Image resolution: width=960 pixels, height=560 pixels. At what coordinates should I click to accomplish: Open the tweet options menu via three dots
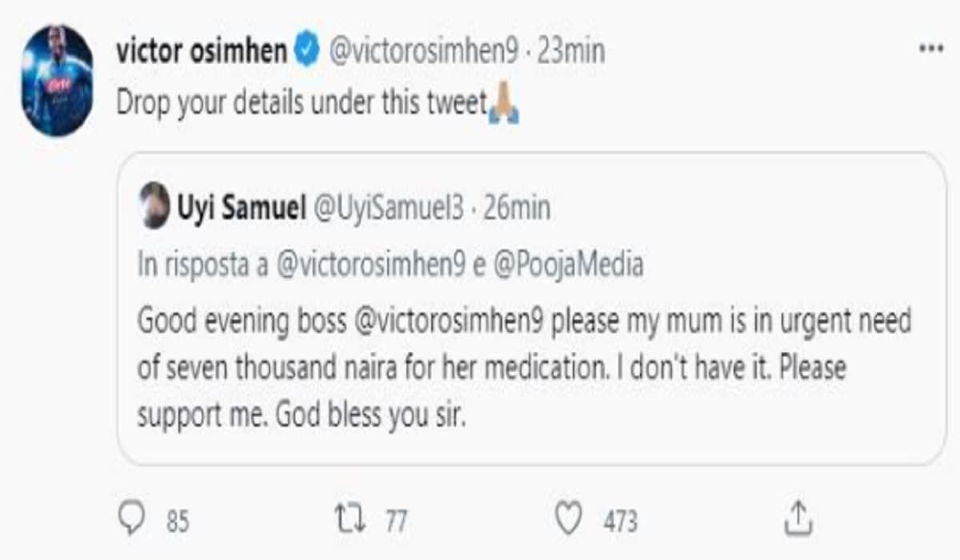[930, 48]
